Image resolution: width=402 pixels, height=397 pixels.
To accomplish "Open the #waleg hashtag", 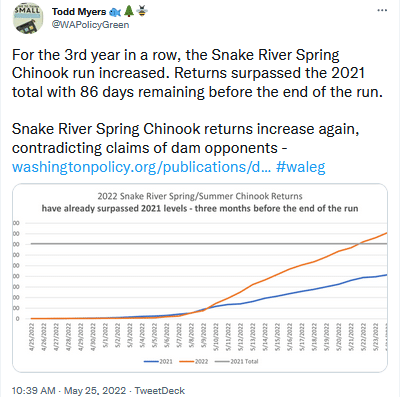I will [x=301, y=167].
